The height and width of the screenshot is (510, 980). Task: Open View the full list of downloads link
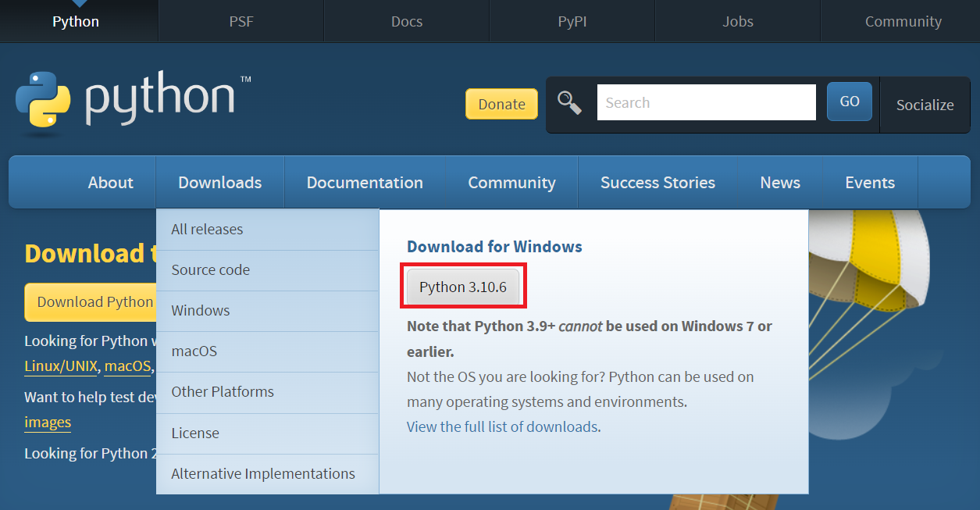coord(502,427)
